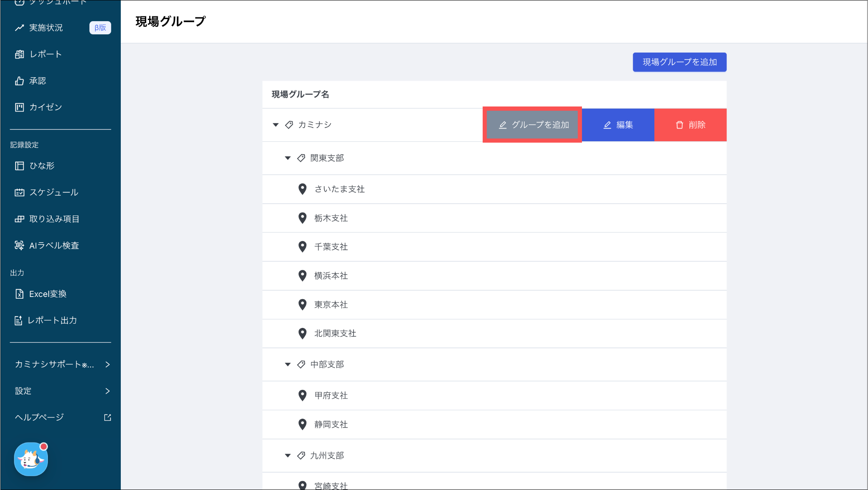
Task: Click the tag icon beside カミナシ
Action: [289, 125]
